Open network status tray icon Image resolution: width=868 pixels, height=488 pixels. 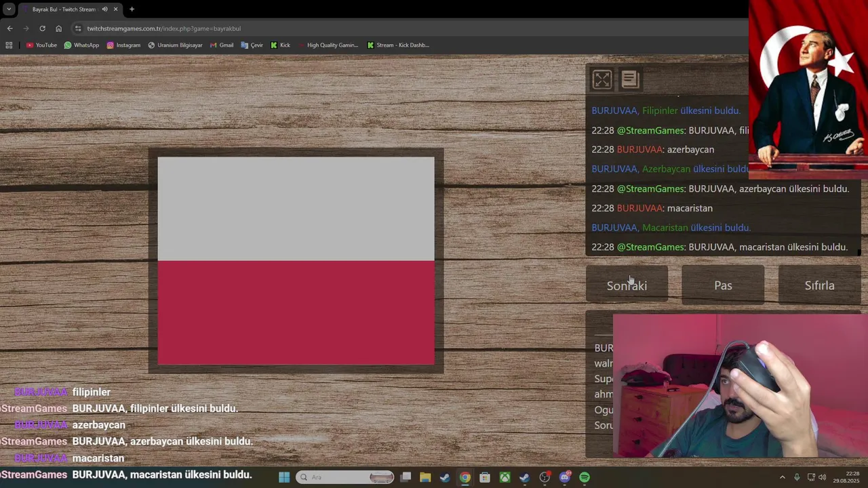point(811,477)
